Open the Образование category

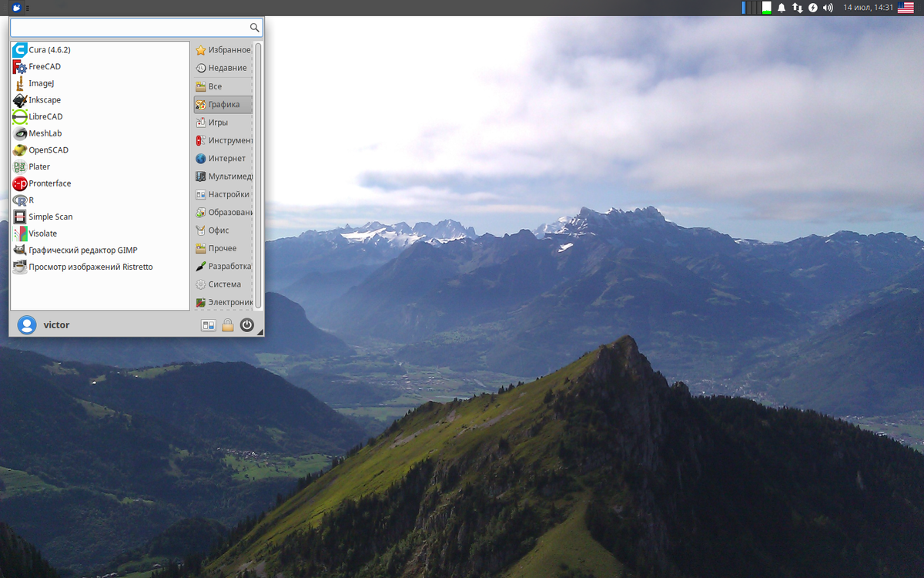pos(223,213)
